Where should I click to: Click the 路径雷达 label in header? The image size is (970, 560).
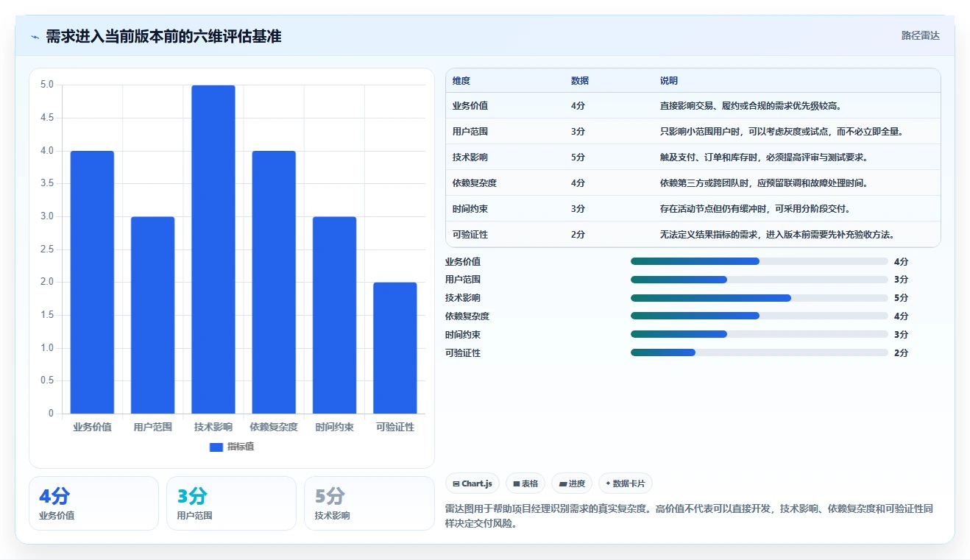tap(920, 35)
